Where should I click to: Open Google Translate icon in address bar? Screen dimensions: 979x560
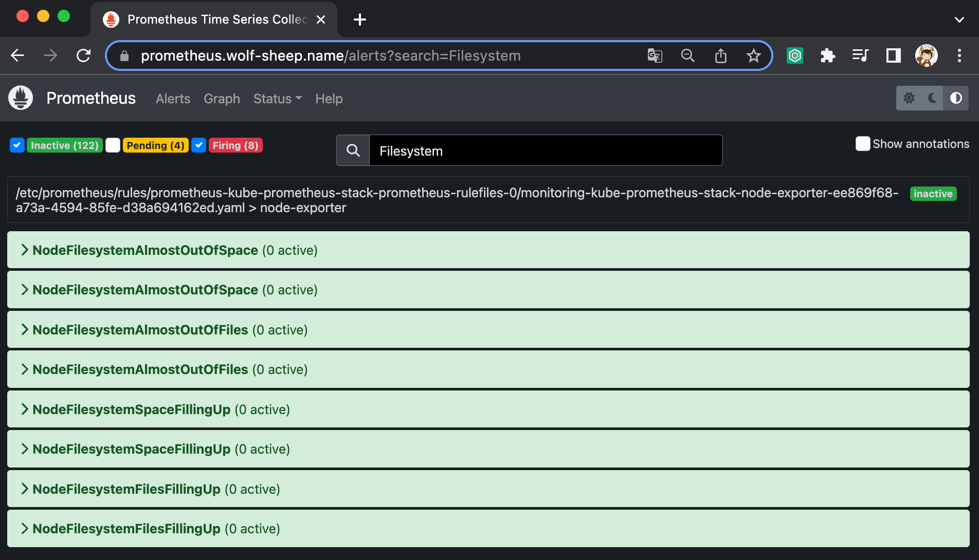(x=655, y=55)
